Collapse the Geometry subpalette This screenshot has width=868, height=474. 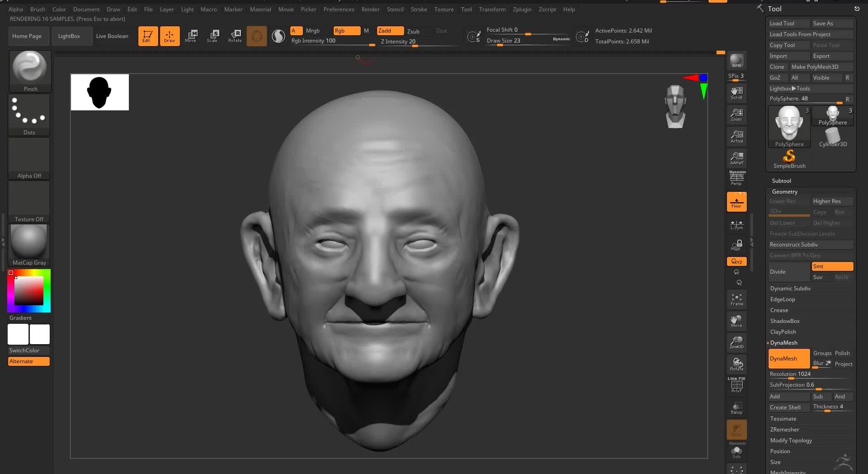click(785, 191)
